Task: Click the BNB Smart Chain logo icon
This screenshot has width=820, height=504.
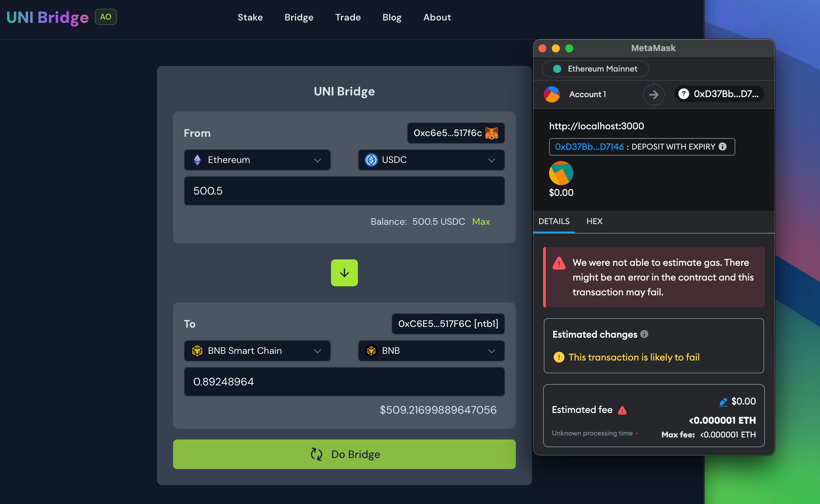Action: (x=197, y=351)
